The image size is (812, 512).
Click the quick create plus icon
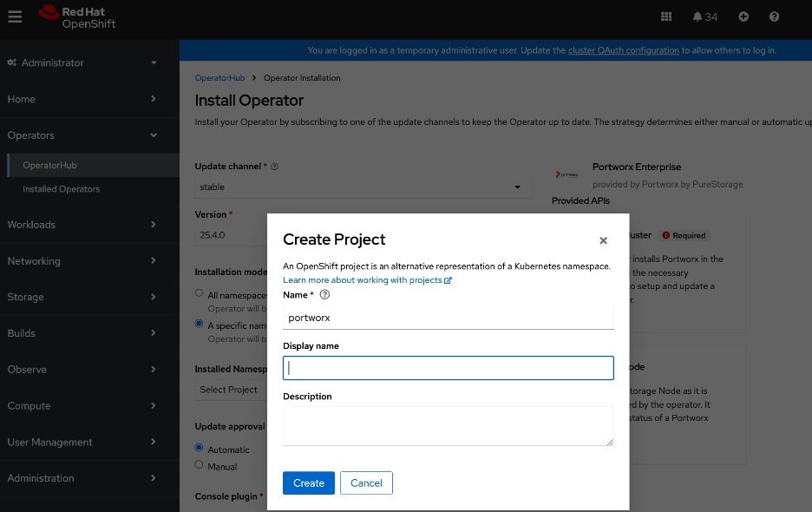pyautogui.click(x=743, y=16)
